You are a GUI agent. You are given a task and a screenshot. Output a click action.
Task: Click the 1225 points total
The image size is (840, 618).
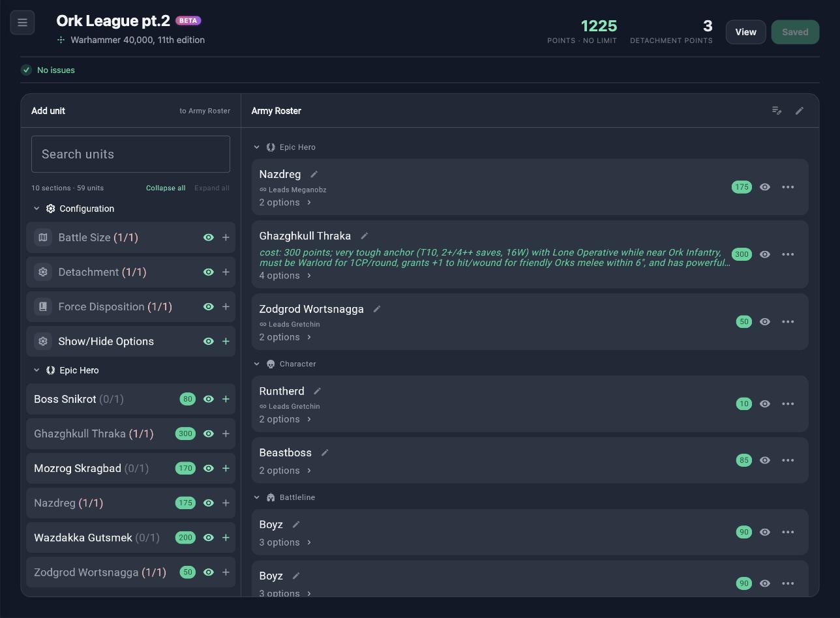click(599, 26)
